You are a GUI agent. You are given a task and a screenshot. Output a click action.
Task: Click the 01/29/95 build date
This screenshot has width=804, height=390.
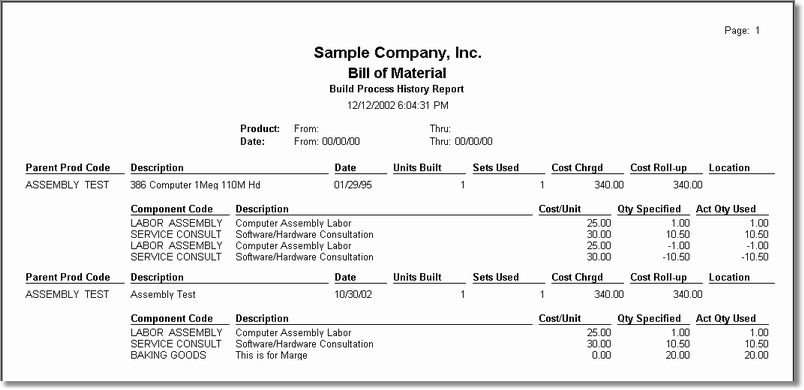(353, 185)
